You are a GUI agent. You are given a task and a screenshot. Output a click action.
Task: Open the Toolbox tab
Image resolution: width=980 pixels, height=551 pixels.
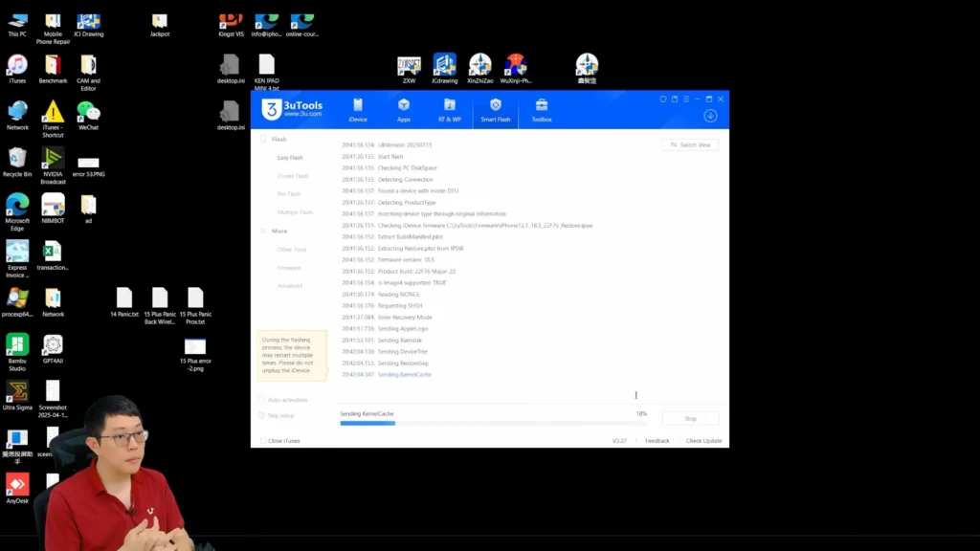point(542,110)
